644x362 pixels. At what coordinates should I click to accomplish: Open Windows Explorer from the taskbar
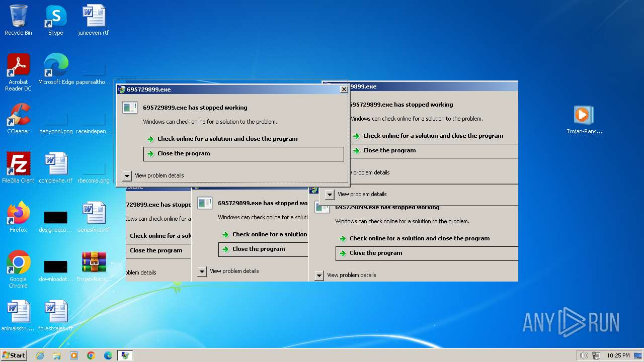pyautogui.click(x=57, y=355)
